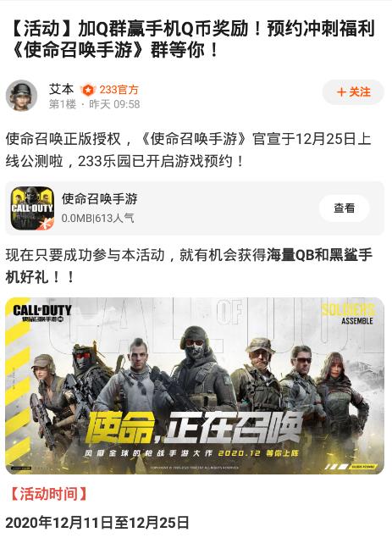The height and width of the screenshot is (538, 392).
Task: Click the 查看 button on game card
Action: 344,208
